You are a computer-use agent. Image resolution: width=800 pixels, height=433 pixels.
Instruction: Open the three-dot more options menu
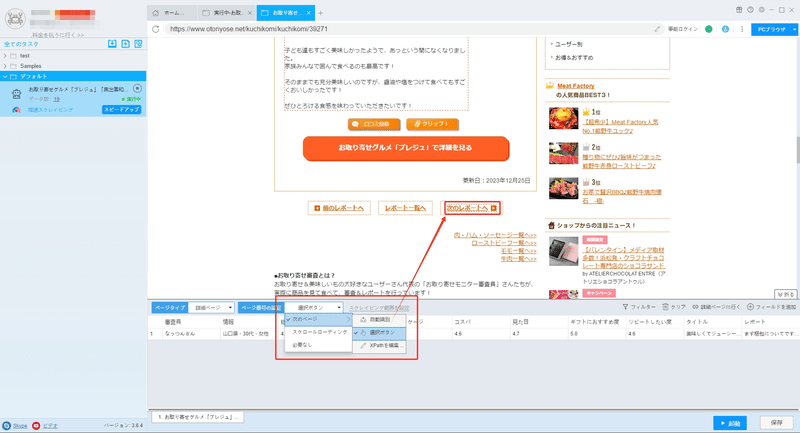click(742, 29)
